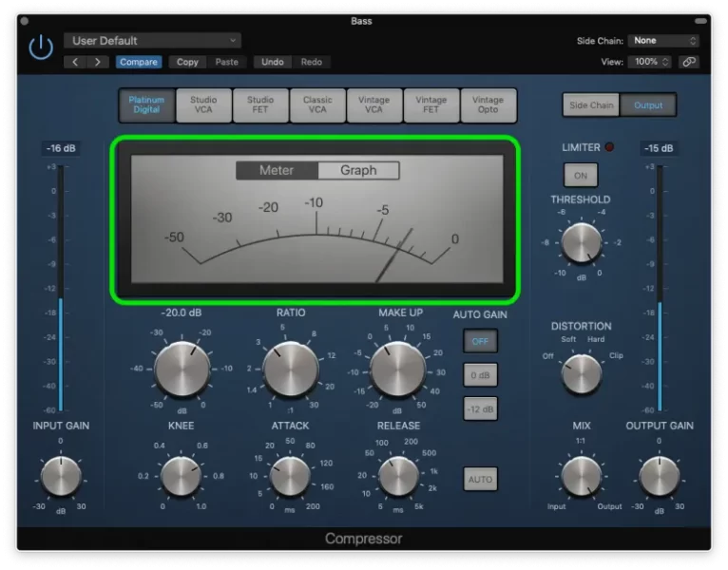Enable the AUTO release button
Screen dimensions: 728x570
tap(480, 479)
